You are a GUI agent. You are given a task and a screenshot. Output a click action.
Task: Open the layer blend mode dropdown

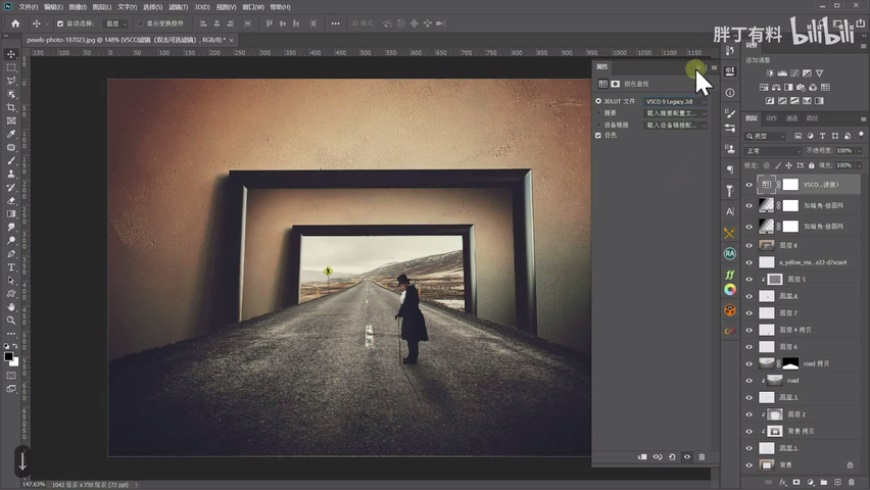[772, 150]
